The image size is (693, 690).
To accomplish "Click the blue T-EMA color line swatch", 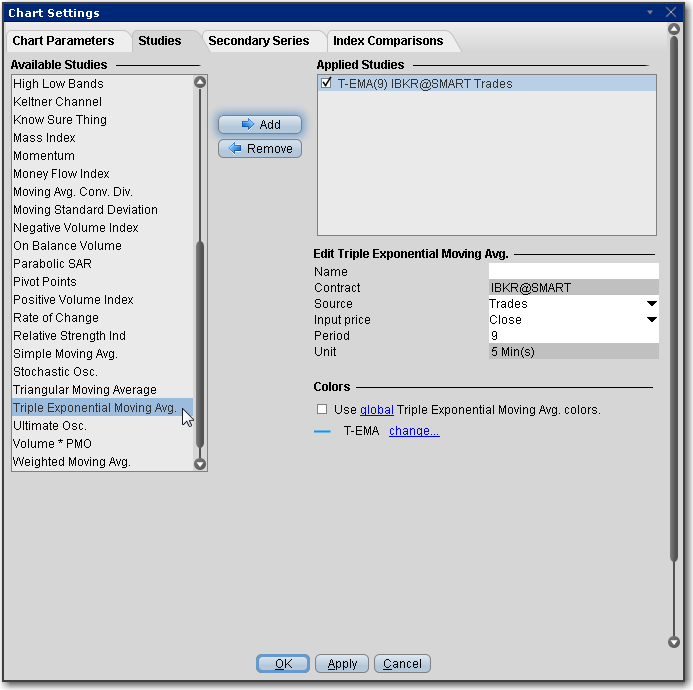I will [x=322, y=432].
